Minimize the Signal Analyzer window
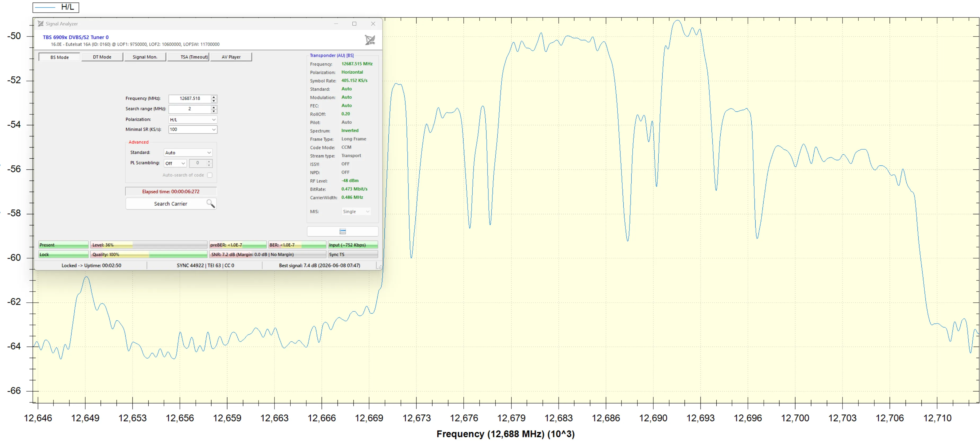The image size is (980, 443). click(336, 24)
